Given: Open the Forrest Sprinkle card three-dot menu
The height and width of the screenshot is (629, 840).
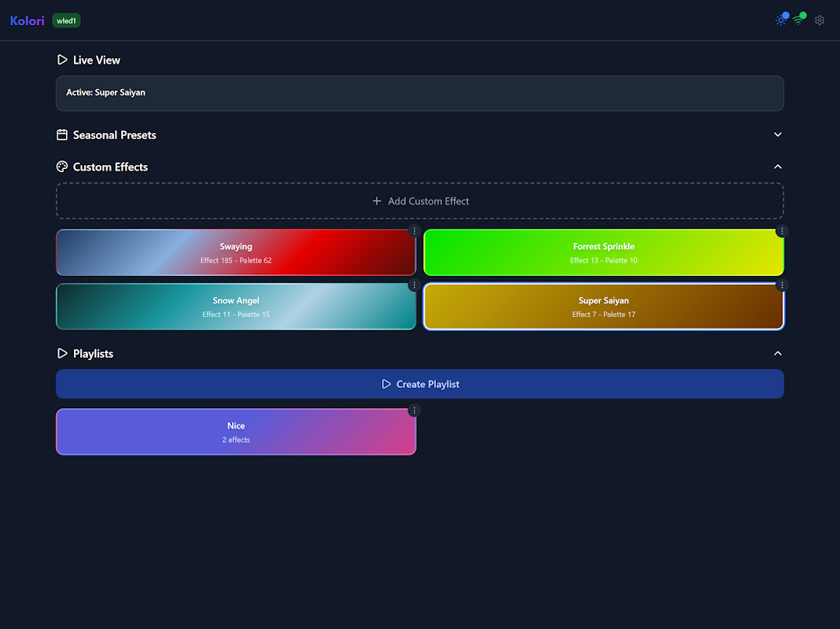Looking at the screenshot, I should [782, 231].
